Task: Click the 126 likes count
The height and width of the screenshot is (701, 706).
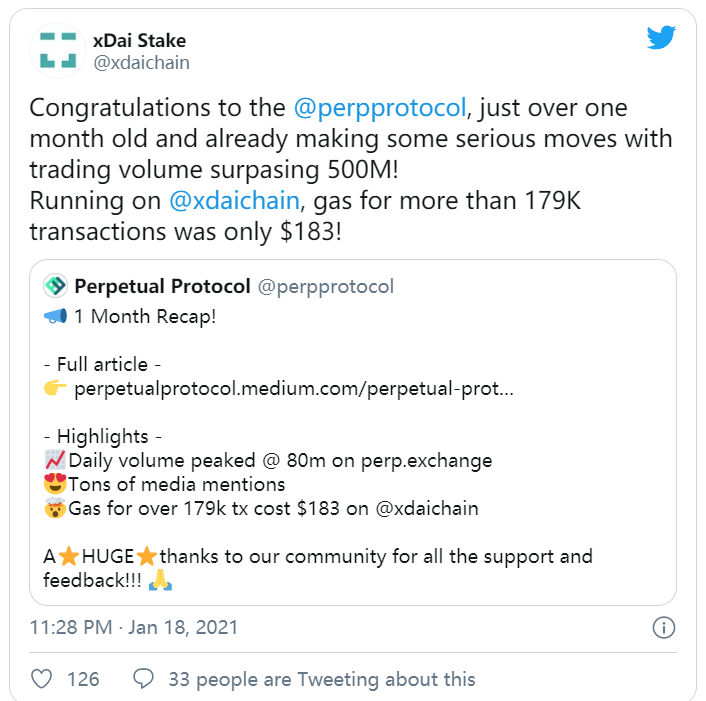Action: (83, 679)
